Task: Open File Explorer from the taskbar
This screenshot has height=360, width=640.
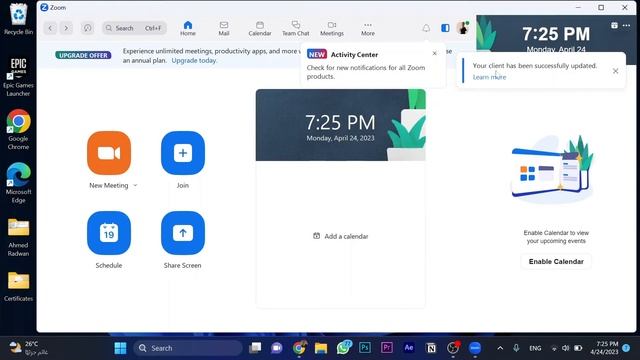Action: click(321, 348)
